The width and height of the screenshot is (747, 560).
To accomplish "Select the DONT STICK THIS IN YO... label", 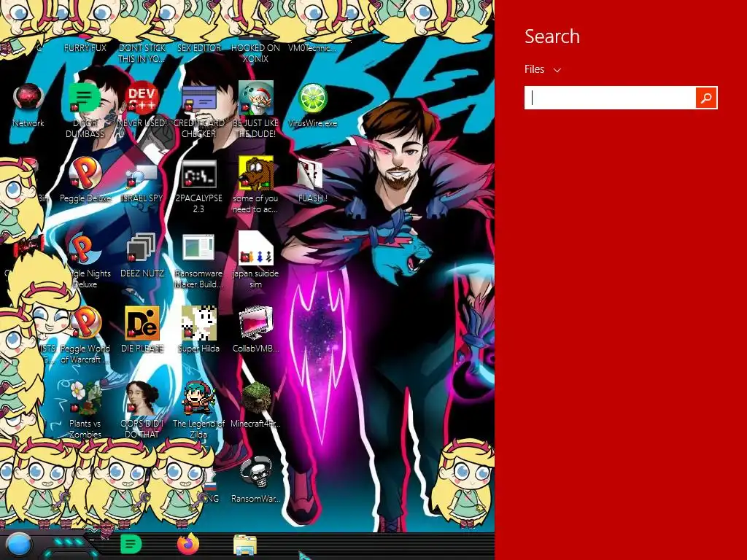I will [x=142, y=53].
